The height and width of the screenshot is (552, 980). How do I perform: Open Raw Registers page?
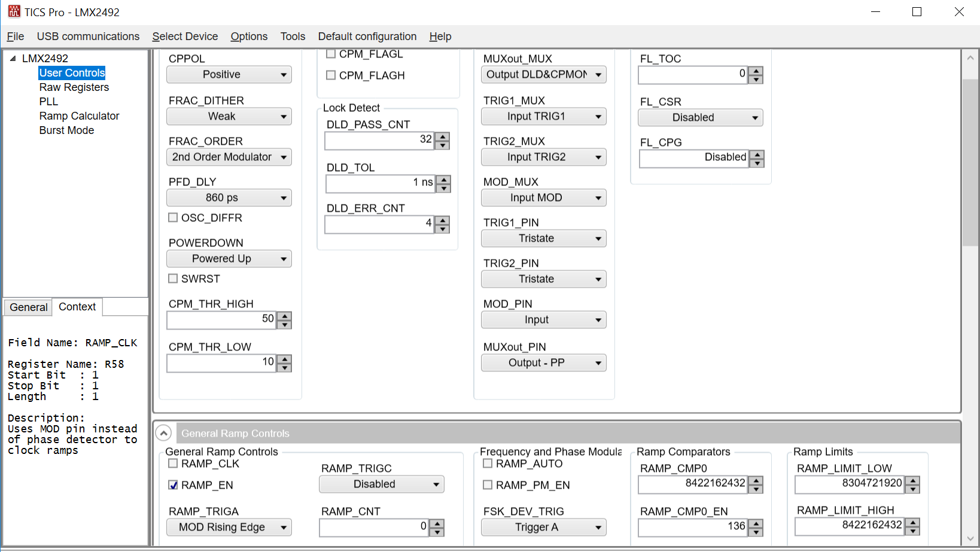pyautogui.click(x=74, y=87)
